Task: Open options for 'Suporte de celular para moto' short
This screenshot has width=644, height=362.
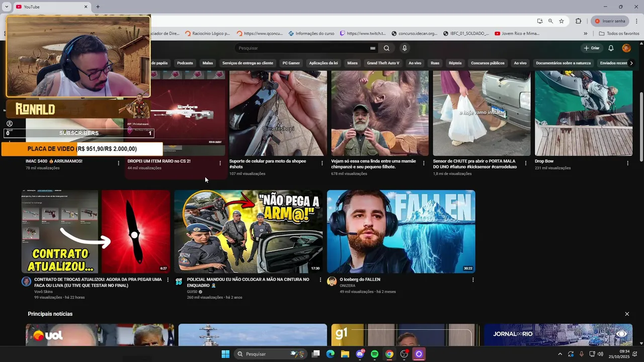Action: (x=322, y=163)
